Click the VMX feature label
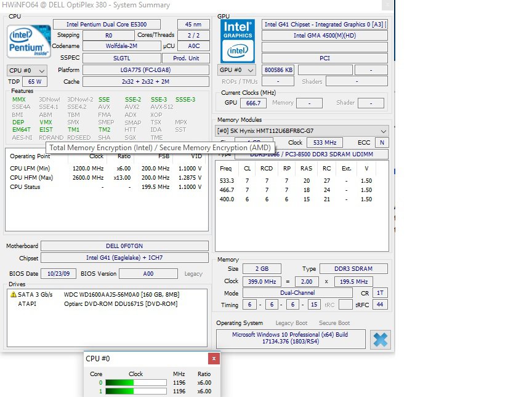 click(46, 122)
